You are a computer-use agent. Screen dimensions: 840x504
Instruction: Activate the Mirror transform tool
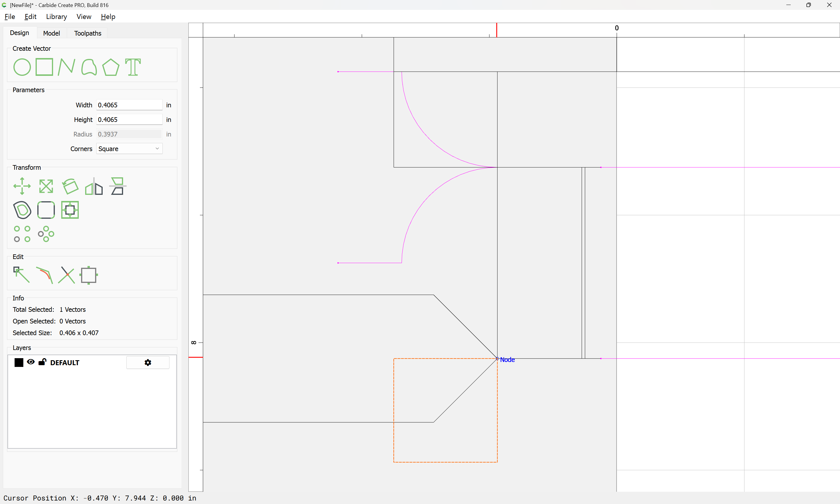pos(94,186)
